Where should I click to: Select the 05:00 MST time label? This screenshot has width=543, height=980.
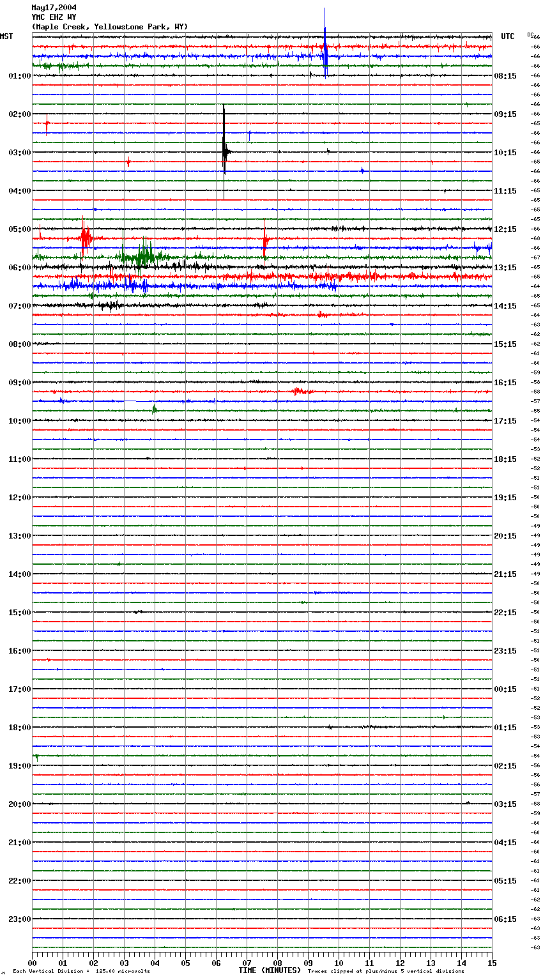20,229
